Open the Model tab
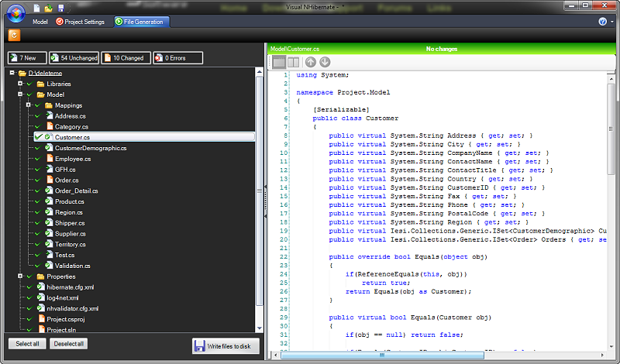Screen dimensions: 620x364 (40, 22)
